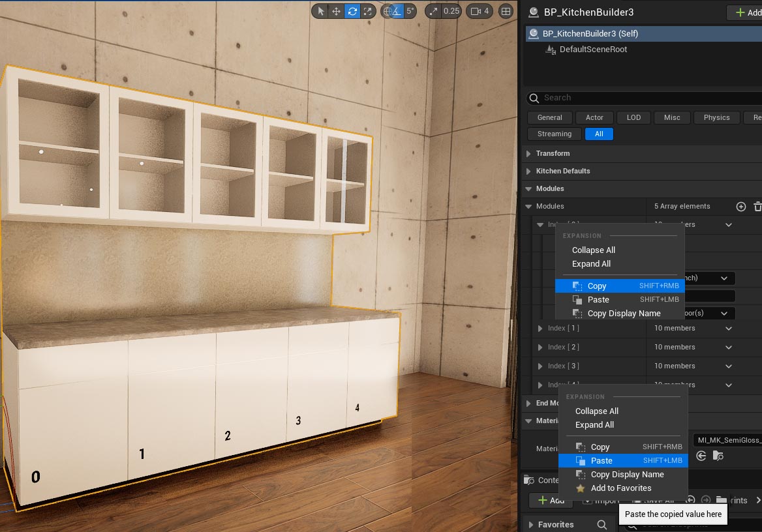The width and height of the screenshot is (762, 532).
Task: Empty the Modules array with trash icon
Action: (757, 207)
